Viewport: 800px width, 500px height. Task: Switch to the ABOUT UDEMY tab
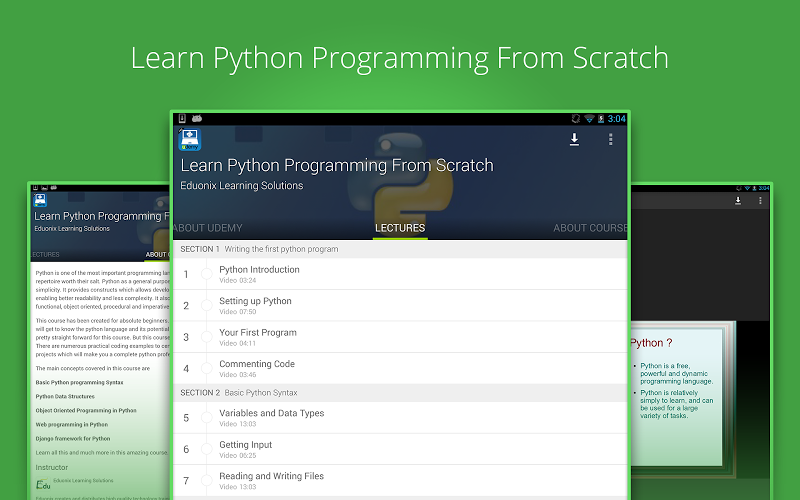click(x=208, y=228)
